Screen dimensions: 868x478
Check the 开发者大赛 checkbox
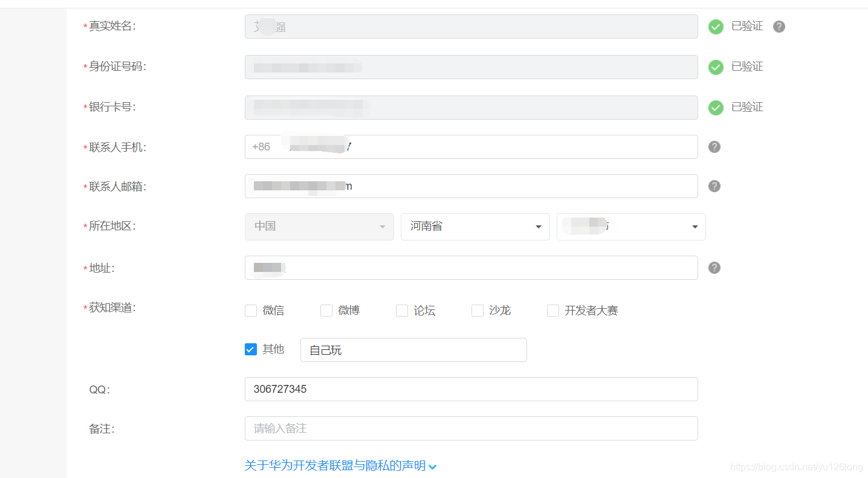click(553, 311)
